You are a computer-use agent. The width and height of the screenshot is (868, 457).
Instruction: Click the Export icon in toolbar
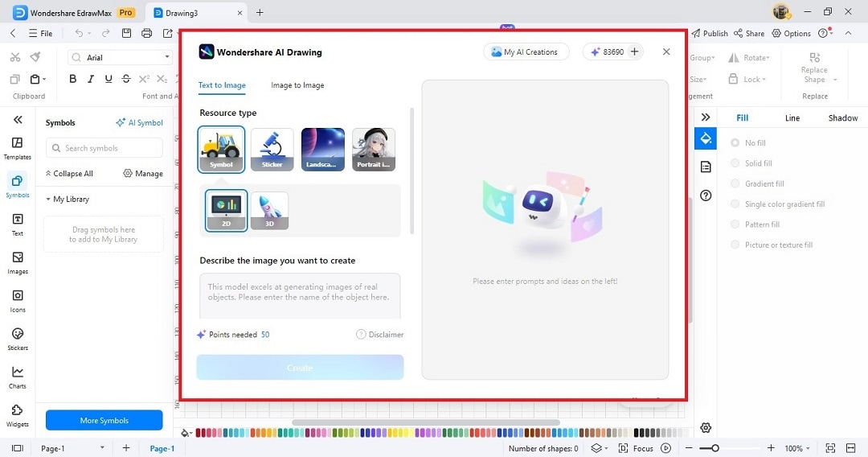click(167, 33)
